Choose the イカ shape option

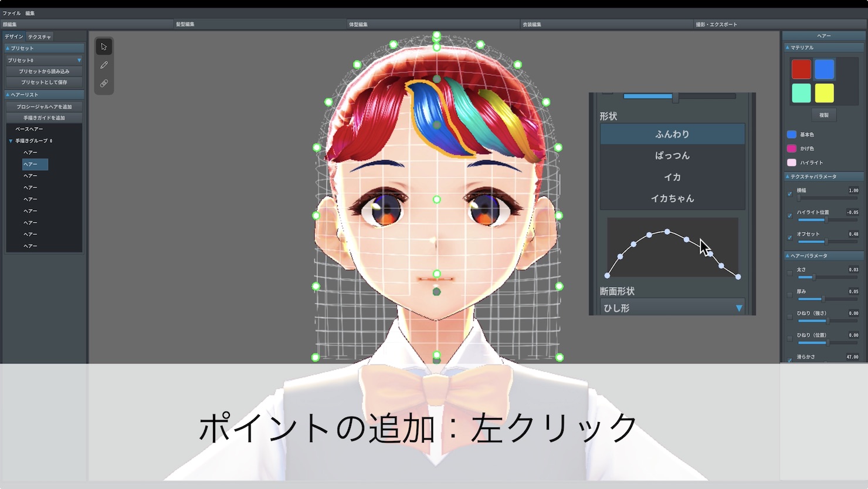click(672, 177)
